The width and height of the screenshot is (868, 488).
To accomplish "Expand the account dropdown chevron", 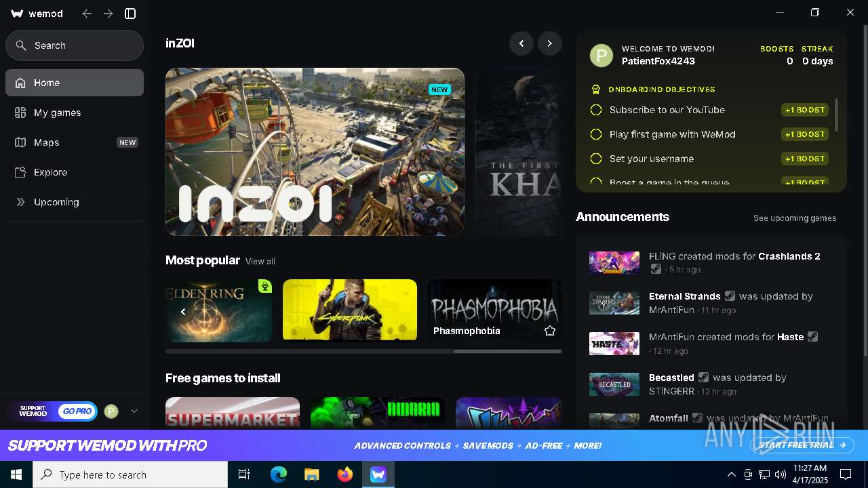I will 134,411.
